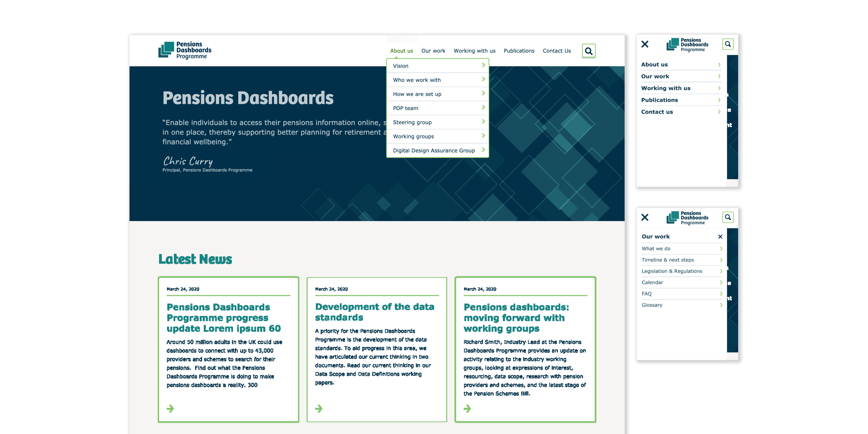
Task: Select Steering group dropdown item
Action: pyautogui.click(x=437, y=122)
